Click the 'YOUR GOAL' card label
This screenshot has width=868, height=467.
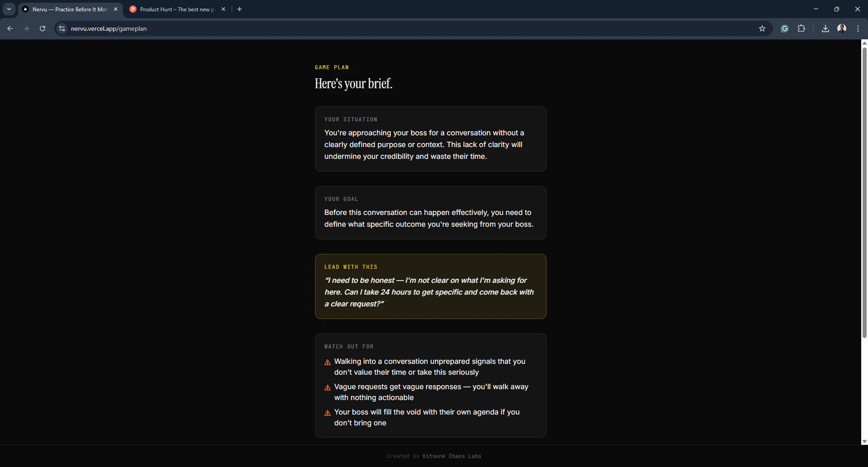[x=341, y=199]
